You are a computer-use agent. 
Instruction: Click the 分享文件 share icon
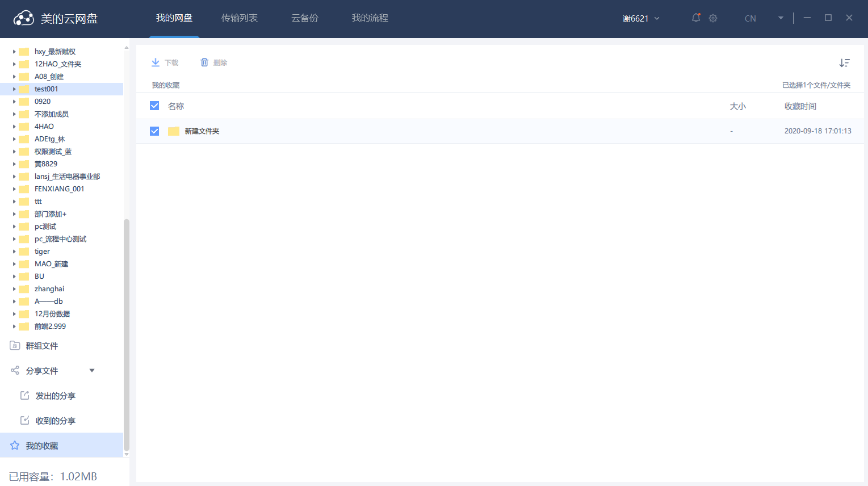(x=15, y=370)
